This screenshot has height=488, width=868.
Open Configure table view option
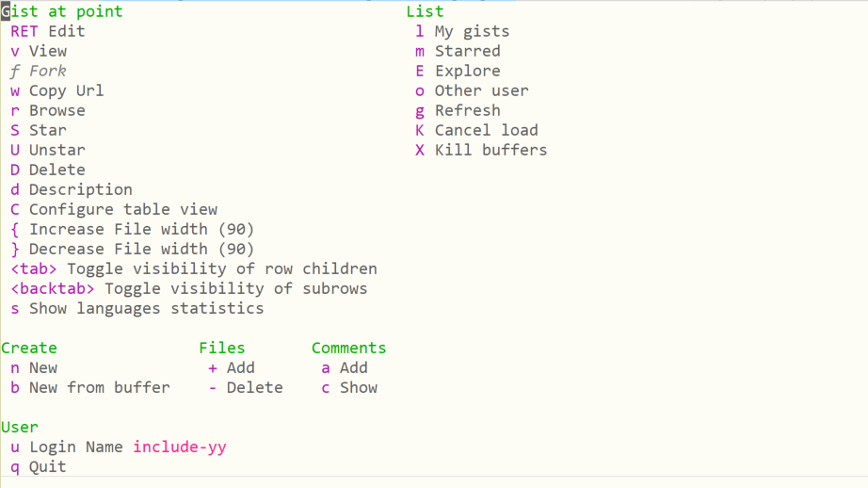pyautogui.click(x=122, y=209)
